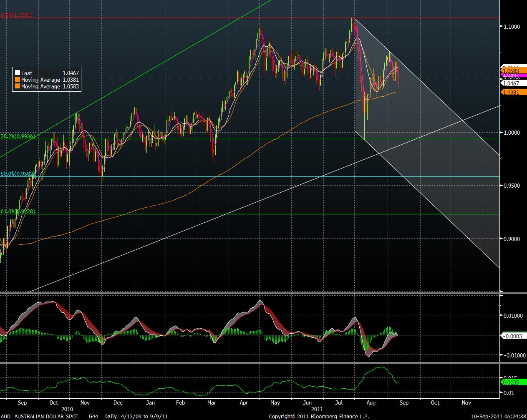Click the Daily periodicity label
The width and height of the screenshot is (527, 420).
[x=111, y=416]
